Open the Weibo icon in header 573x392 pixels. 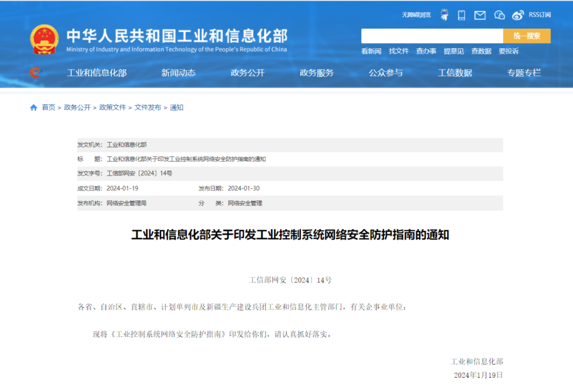(x=518, y=15)
